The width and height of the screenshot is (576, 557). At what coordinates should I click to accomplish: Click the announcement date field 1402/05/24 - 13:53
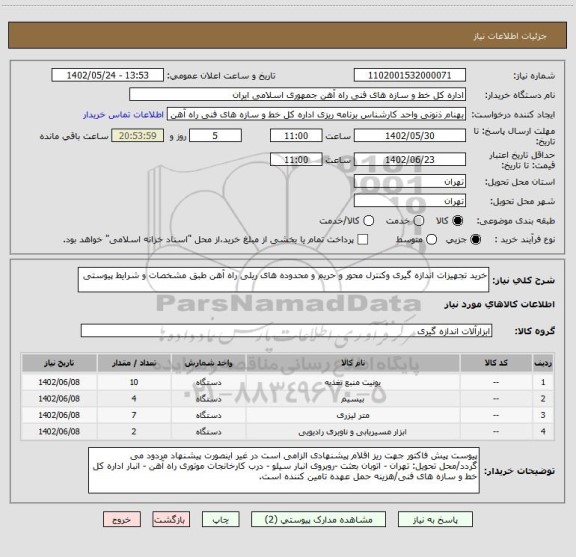tap(108, 75)
